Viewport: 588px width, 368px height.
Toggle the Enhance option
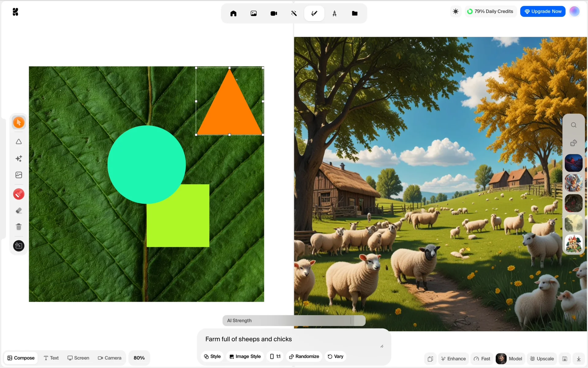tap(453, 358)
